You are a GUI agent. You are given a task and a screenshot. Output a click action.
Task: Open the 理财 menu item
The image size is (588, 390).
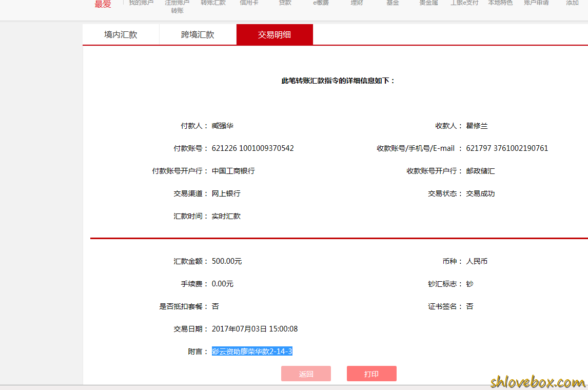[357, 3]
